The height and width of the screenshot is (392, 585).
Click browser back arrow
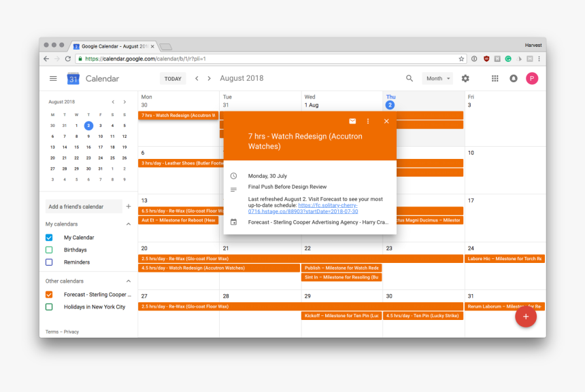tap(46, 58)
